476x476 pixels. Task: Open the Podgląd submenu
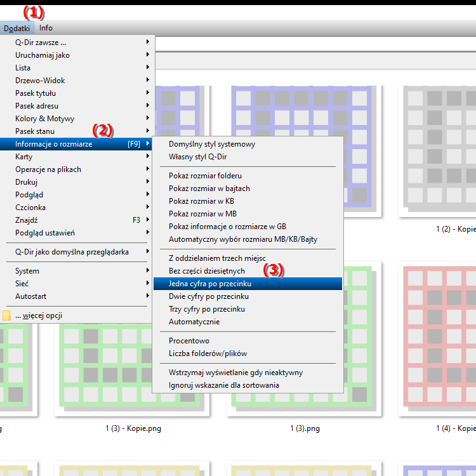click(x=77, y=195)
